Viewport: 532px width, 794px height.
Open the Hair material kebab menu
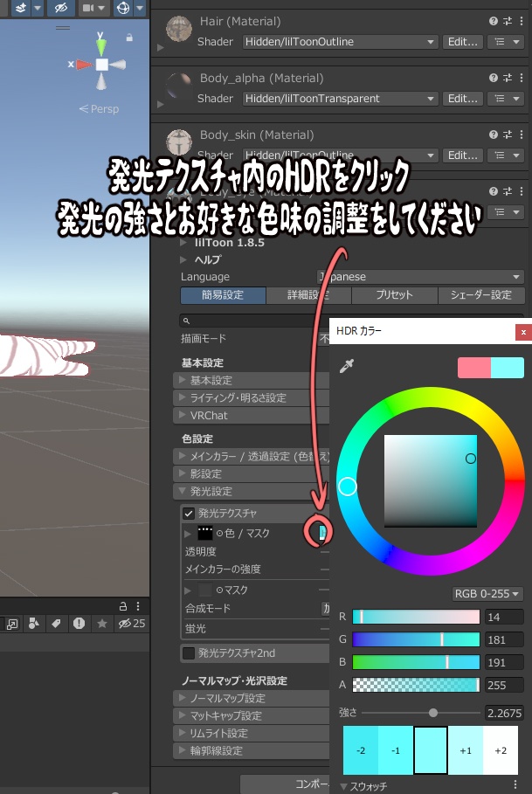tap(522, 21)
